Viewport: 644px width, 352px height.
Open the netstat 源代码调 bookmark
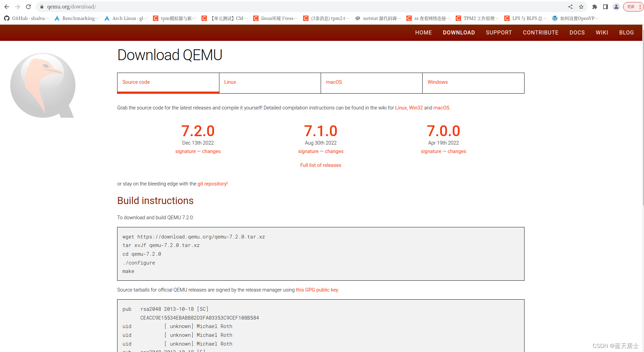[377, 18]
